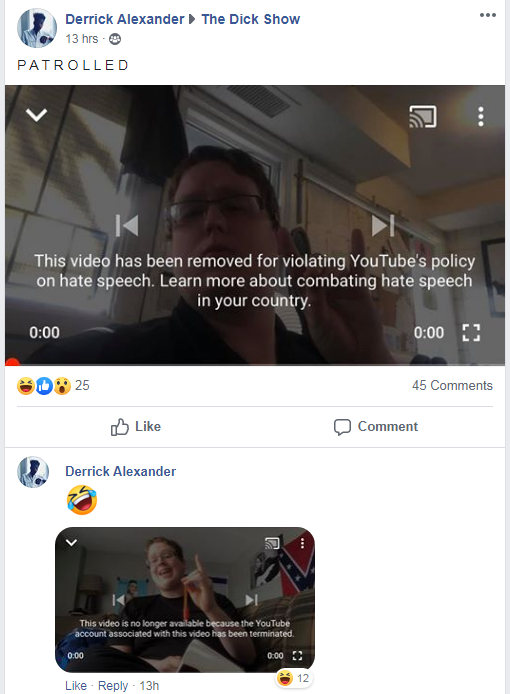
Task: Click Derrick Alexander's commenter avatar
Action: pyautogui.click(x=33, y=472)
